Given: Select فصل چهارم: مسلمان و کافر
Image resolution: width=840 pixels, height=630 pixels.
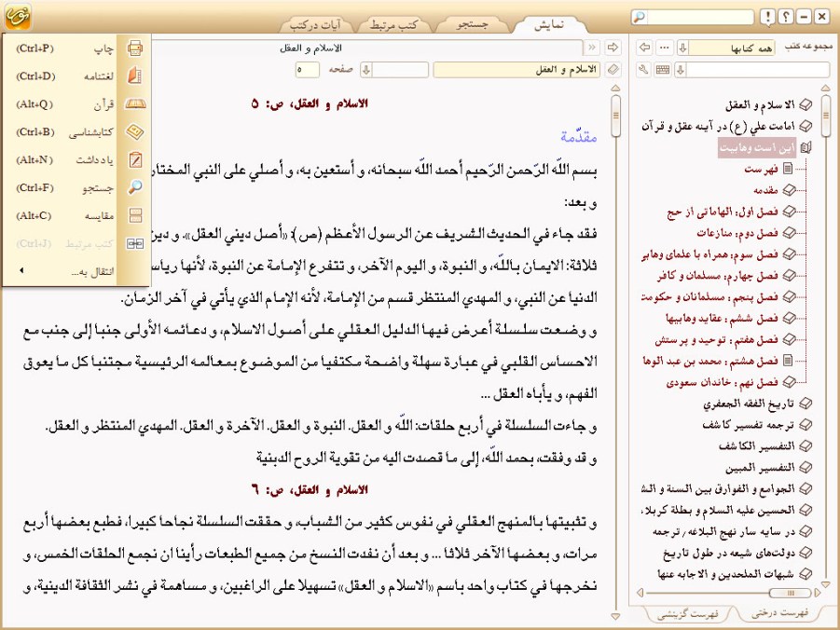Looking at the screenshot, I should [717, 276].
